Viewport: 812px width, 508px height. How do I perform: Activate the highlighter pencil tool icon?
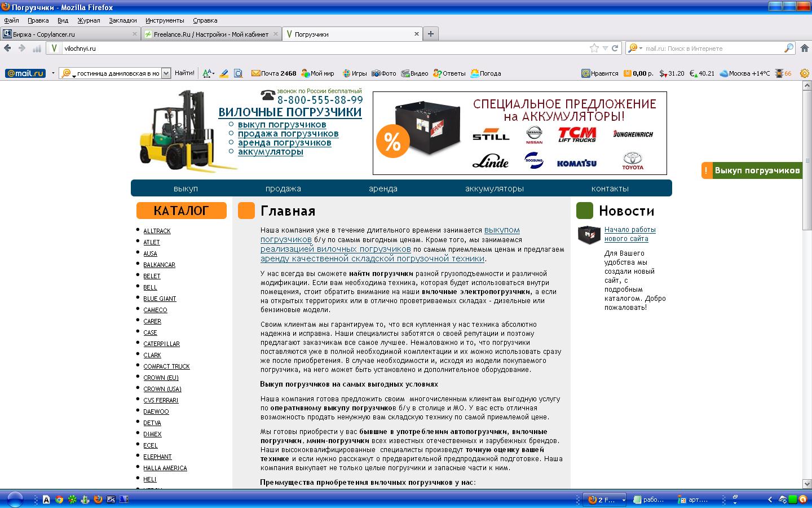pos(224,73)
